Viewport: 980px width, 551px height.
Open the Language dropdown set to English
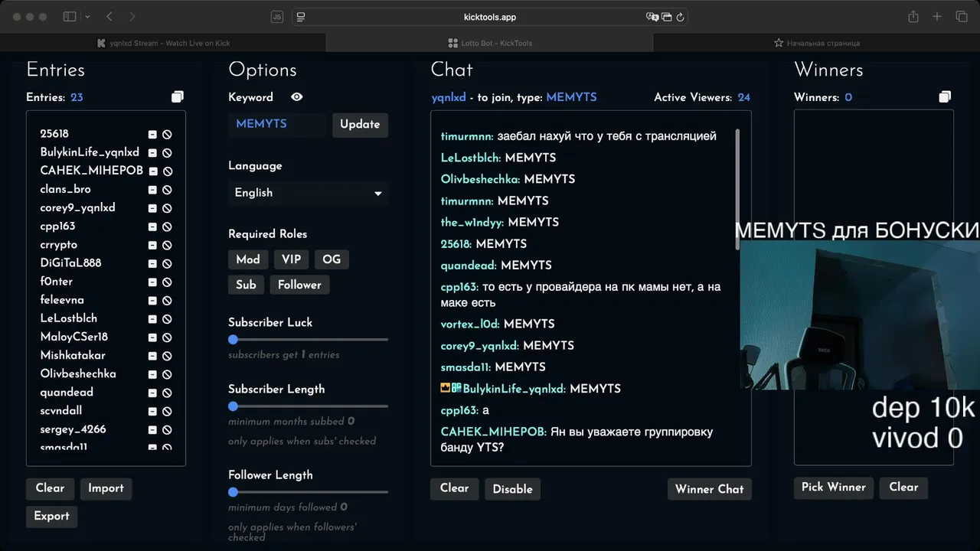pos(308,193)
